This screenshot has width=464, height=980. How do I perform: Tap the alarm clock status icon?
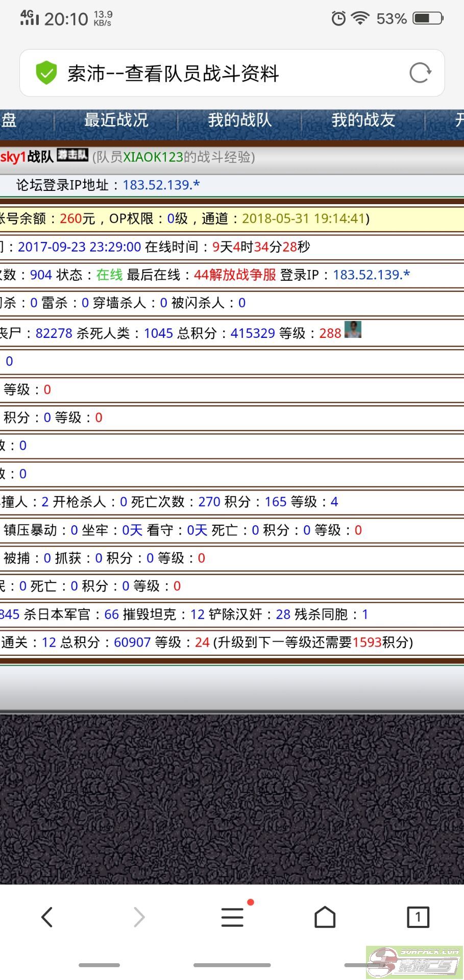[338, 19]
